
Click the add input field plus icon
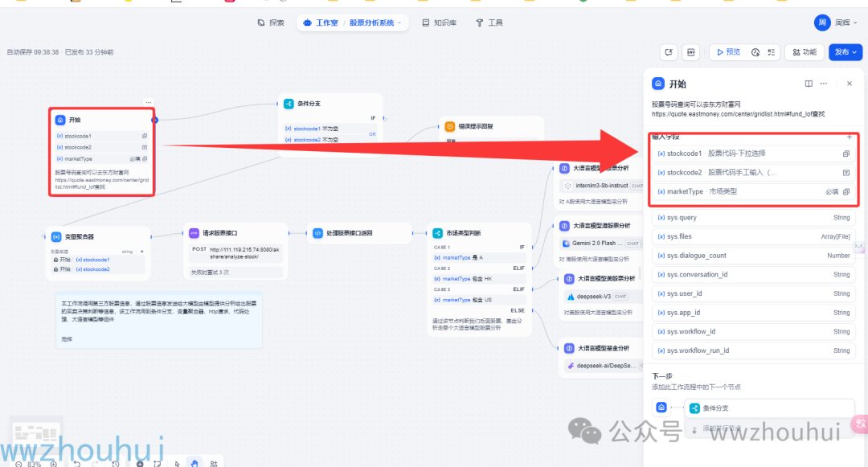coord(849,137)
